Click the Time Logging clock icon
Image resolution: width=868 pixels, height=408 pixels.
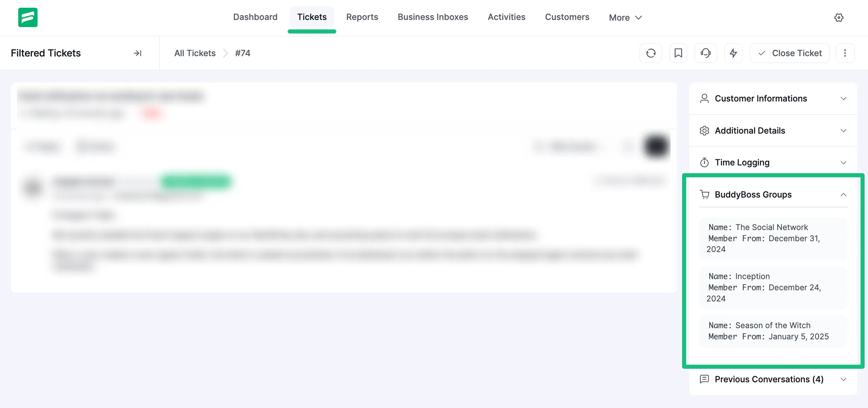(x=704, y=162)
